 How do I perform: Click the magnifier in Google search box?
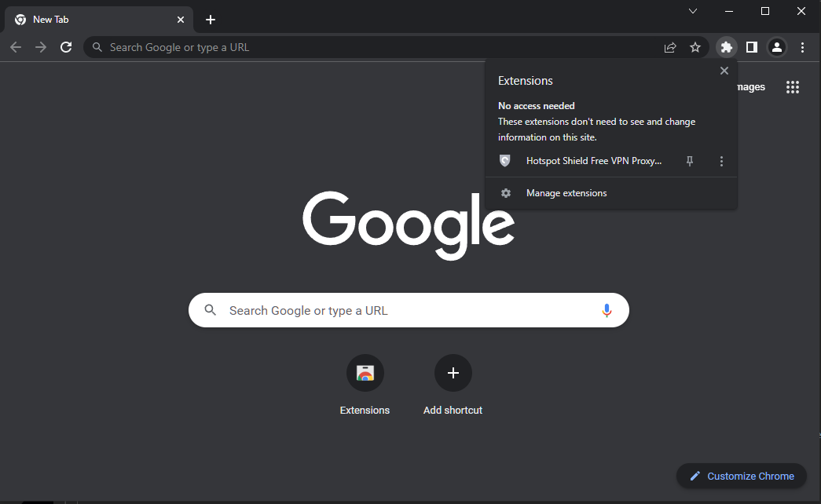pyautogui.click(x=210, y=310)
